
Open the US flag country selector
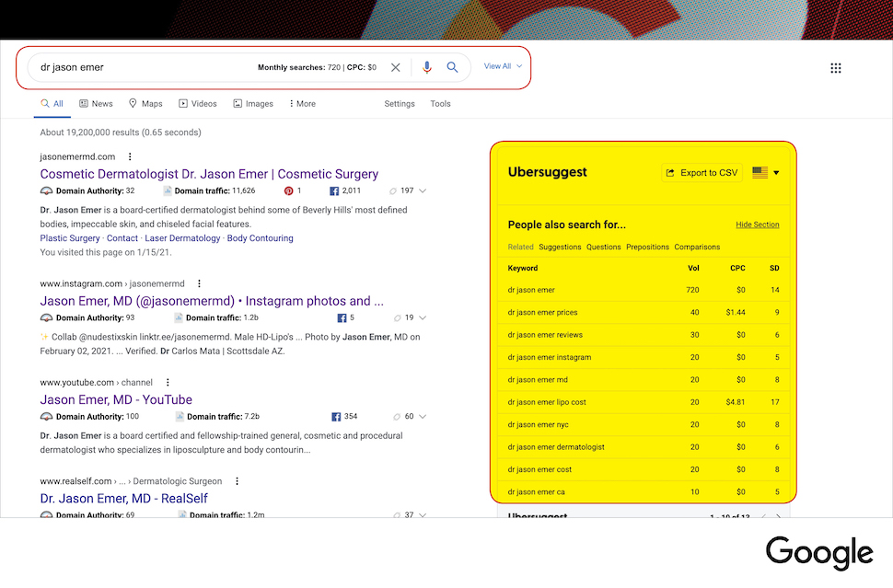[765, 172]
